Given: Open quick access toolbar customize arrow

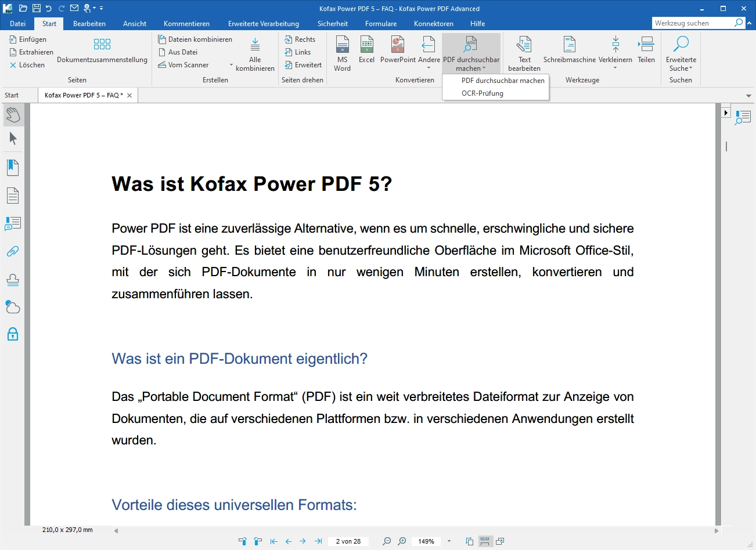Looking at the screenshot, I should [x=101, y=9].
